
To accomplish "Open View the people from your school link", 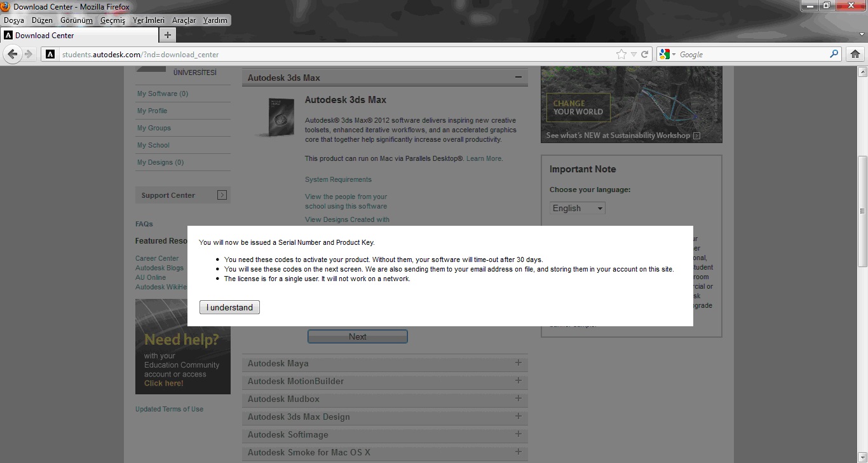I will (x=346, y=201).
